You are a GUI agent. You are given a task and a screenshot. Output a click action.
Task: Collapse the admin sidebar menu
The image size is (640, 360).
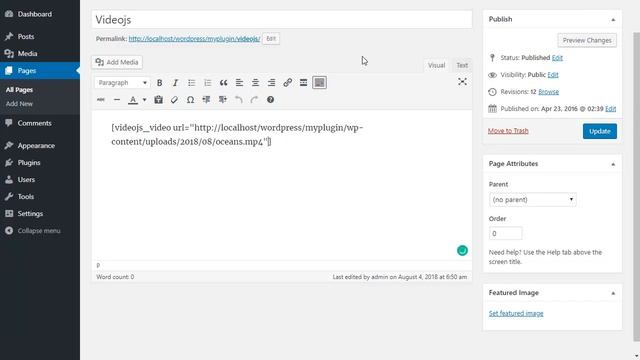click(x=40, y=231)
